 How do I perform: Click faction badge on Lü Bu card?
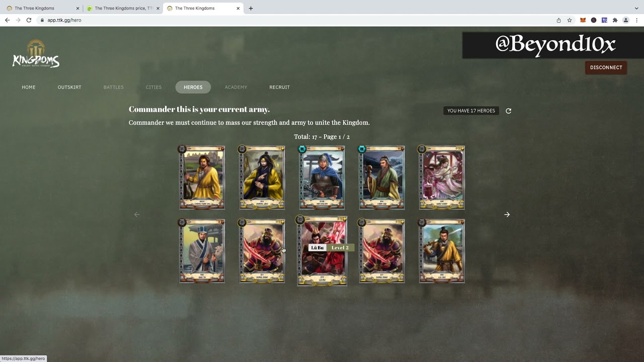click(x=300, y=220)
